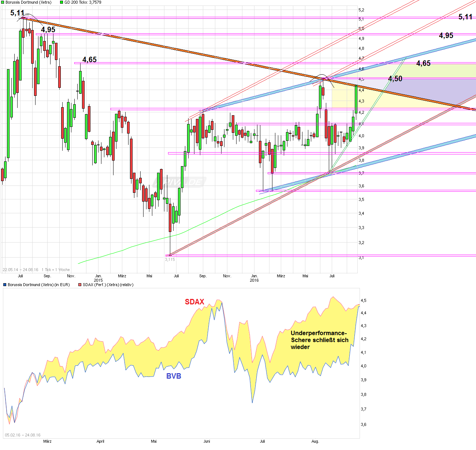476x450 pixels.
Task: Select the "3,3" price axis value
Action: tap(361, 228)
